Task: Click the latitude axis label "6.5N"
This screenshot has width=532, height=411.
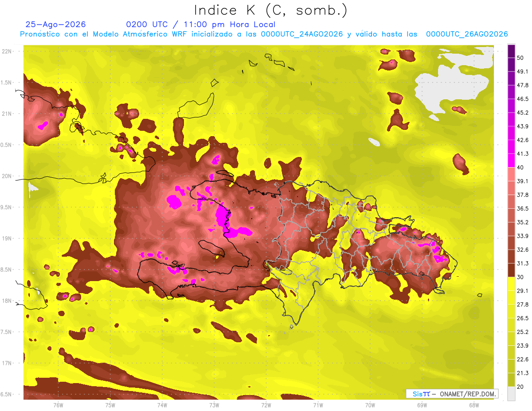Action: pyautogui.click(x=6, y=394)
